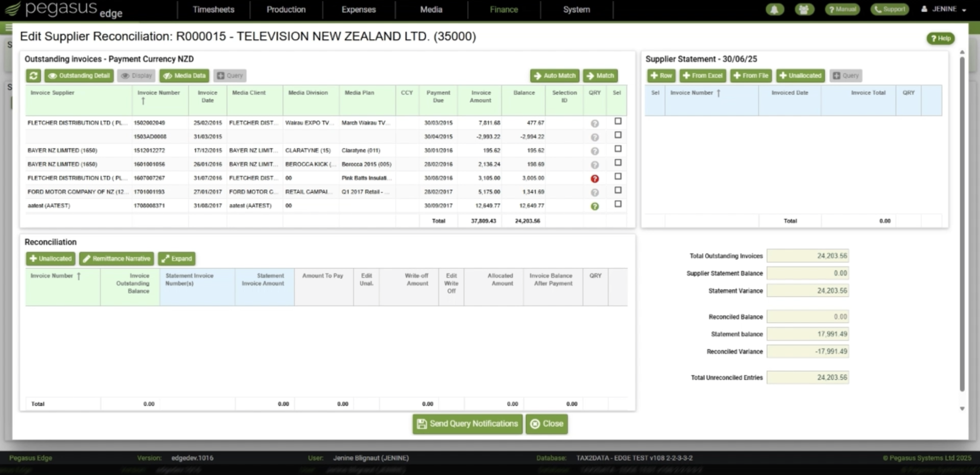
Task: Click red query icon for invoice 1607007267
Action: (x=594, y=179)
